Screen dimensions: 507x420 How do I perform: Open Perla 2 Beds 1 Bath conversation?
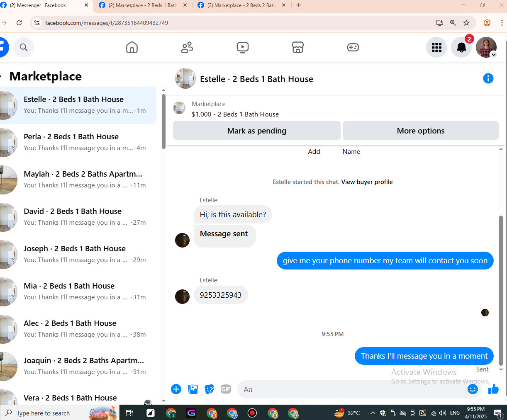[x=78, y=142]
